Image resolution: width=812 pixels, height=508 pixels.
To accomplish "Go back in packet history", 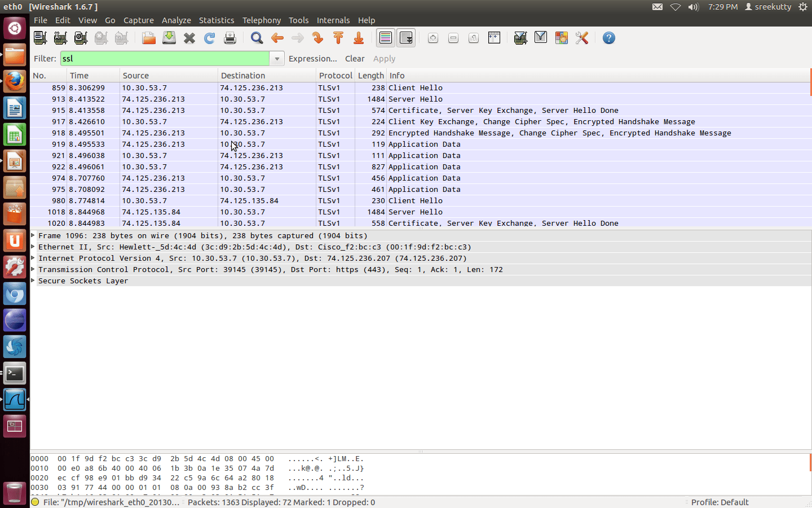I will coord(277,38).
